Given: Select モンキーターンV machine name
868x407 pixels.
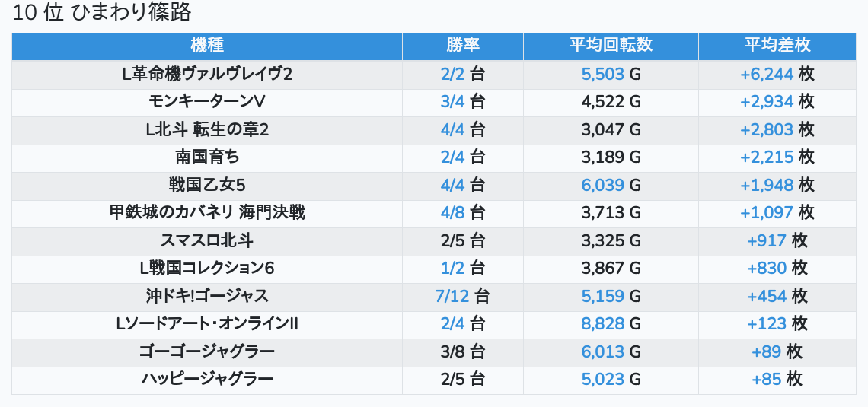Looking at the screenshot, I should point(207,102).
